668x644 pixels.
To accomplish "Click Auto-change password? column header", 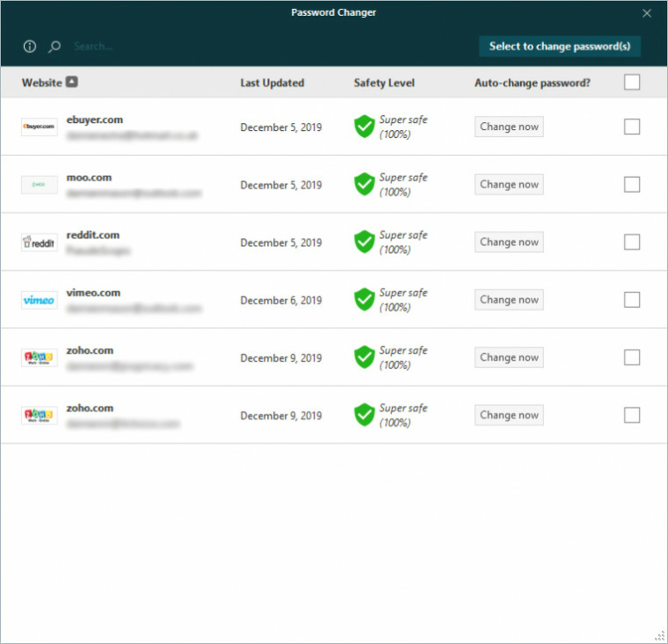I will pyautogui.click(x=533, y=82).
